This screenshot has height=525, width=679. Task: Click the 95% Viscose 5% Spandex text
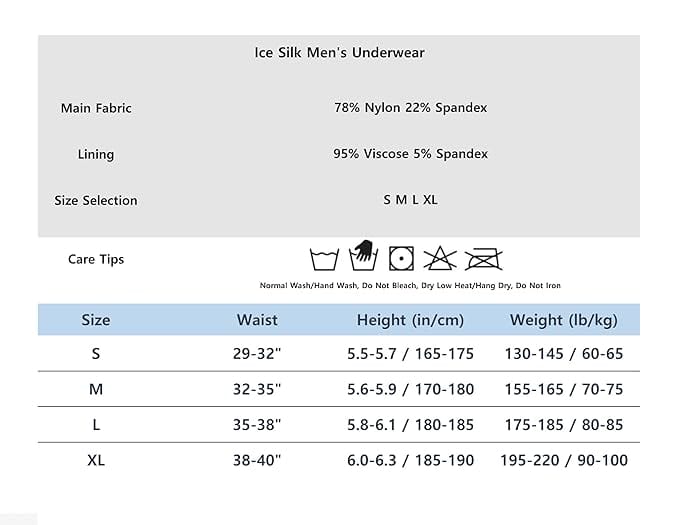[410, 154]
